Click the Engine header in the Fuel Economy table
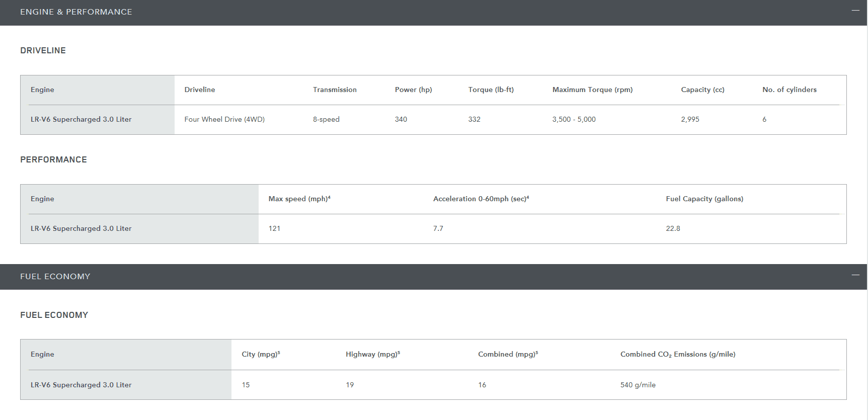The height and width of the screenshot is (420, 868). [x=42, y=354]
